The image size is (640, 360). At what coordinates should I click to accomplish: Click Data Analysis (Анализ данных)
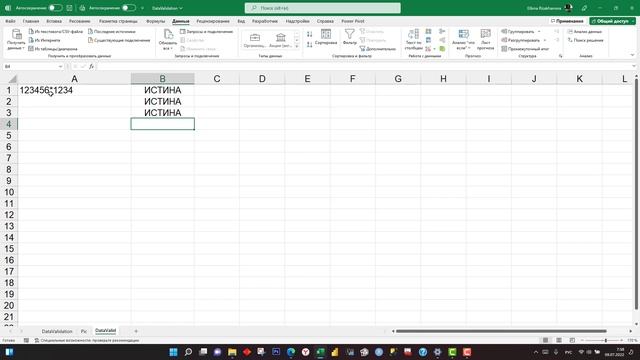[x=584, y=31]
